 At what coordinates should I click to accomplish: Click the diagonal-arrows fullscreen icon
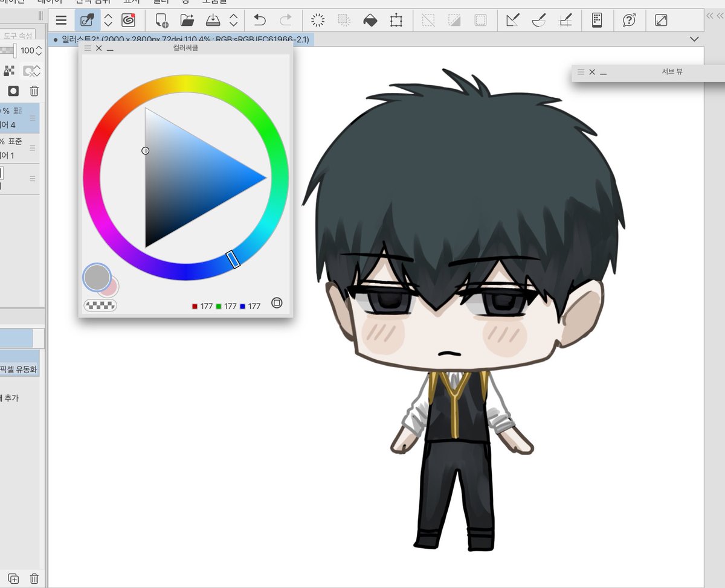[x=661, y=21]
